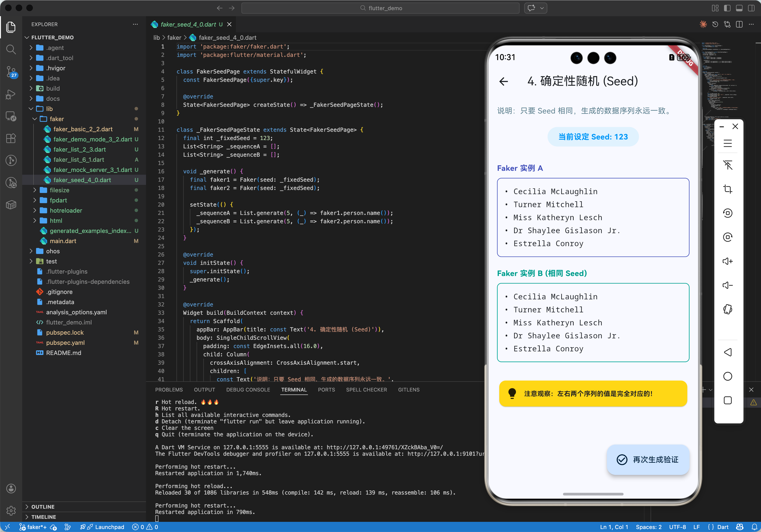Tap app back arrow in Seed page

click(x=503, y=81)
